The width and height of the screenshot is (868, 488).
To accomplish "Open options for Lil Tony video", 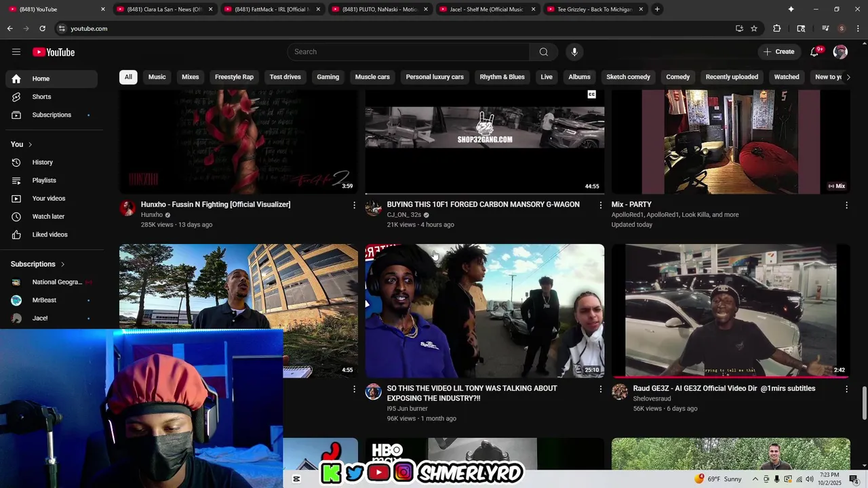I will pyautogui.click(x=600, y=389).
